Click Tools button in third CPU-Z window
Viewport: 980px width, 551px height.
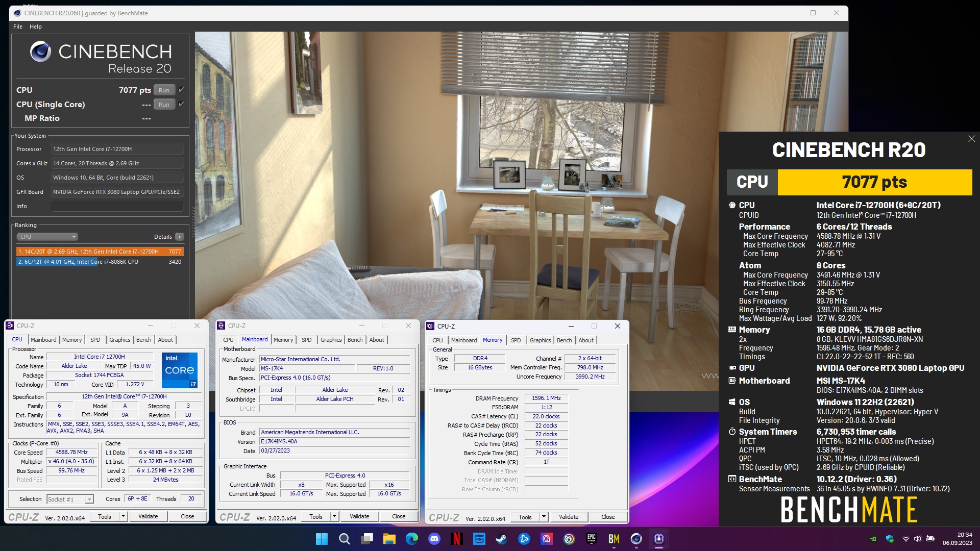point(525,517)
